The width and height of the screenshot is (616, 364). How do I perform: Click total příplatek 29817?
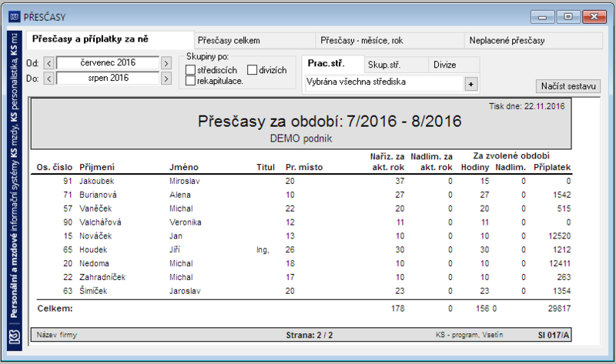560,309
